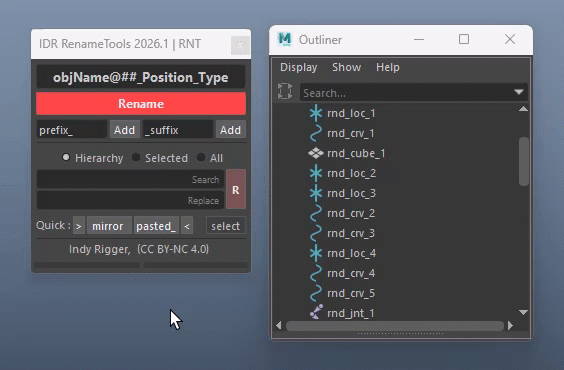Click the Outliner search filter icon
564x370 pixels.
285,91
